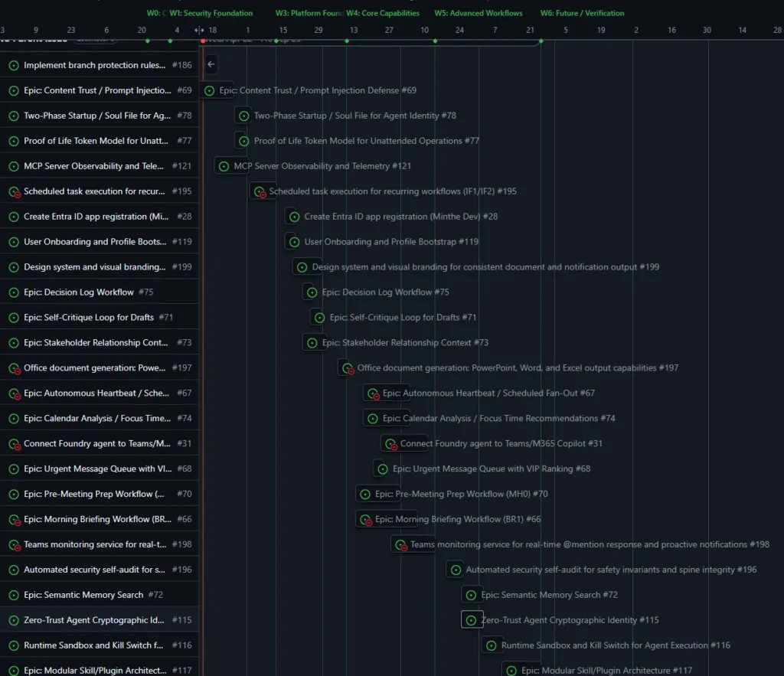Select Automated security self-audit #196 list row
This screenshot has height=676, width=784.
click(100, 570)
